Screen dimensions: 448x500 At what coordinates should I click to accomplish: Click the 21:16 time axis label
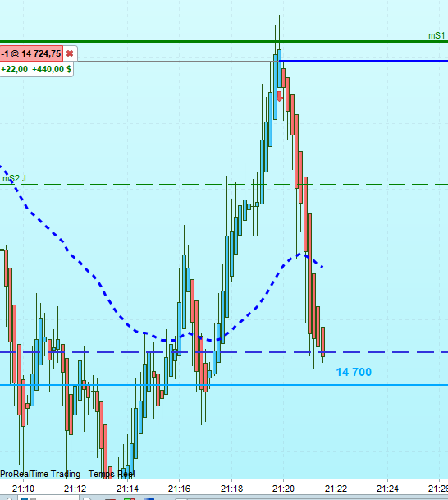click(179, 489)
